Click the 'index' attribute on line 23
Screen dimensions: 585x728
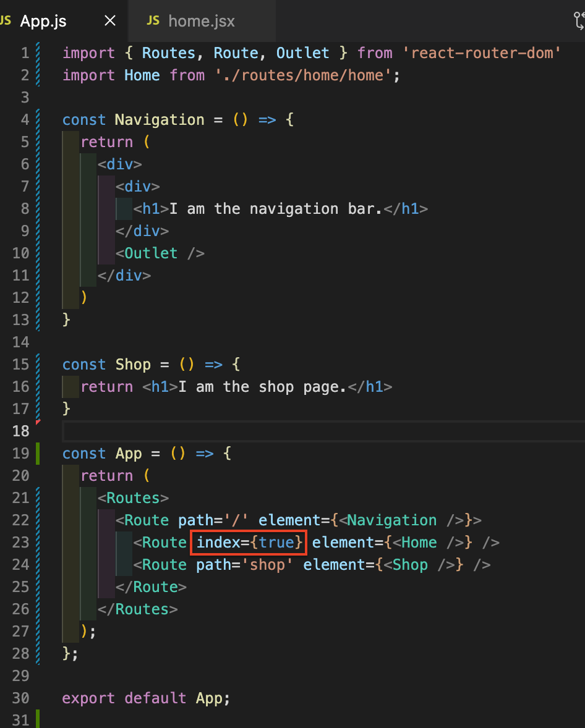(x=218, y=542)
